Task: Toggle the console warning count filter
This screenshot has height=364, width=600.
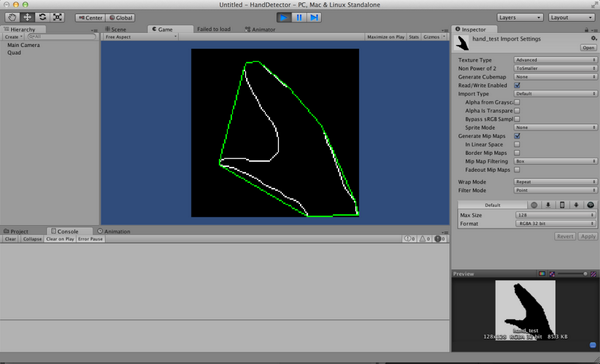Action: pos(424,239)
